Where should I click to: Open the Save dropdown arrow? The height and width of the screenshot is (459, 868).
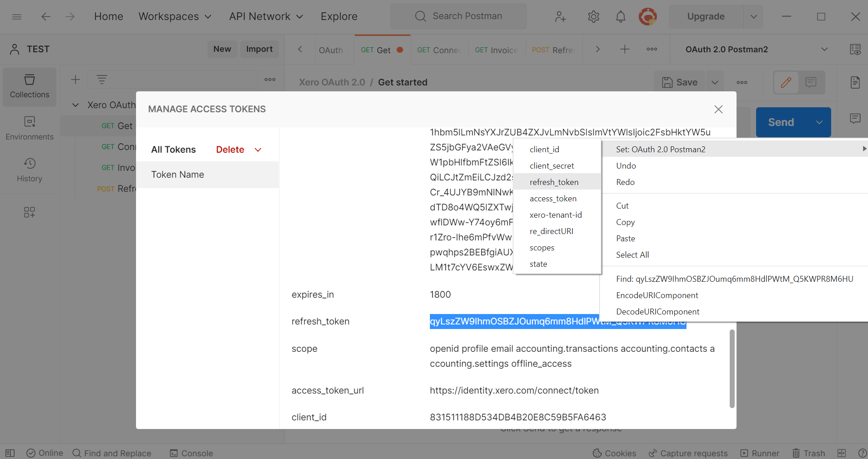715,82
